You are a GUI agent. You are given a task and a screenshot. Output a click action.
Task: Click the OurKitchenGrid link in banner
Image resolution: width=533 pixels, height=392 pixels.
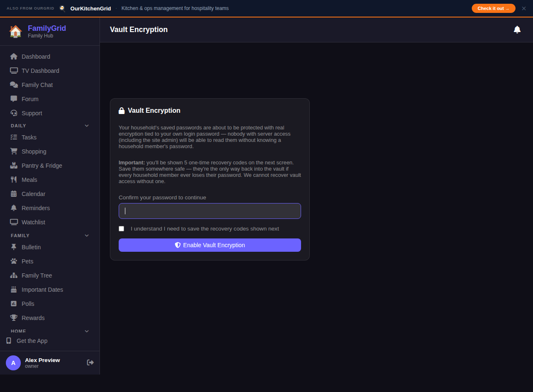[90, 8]
